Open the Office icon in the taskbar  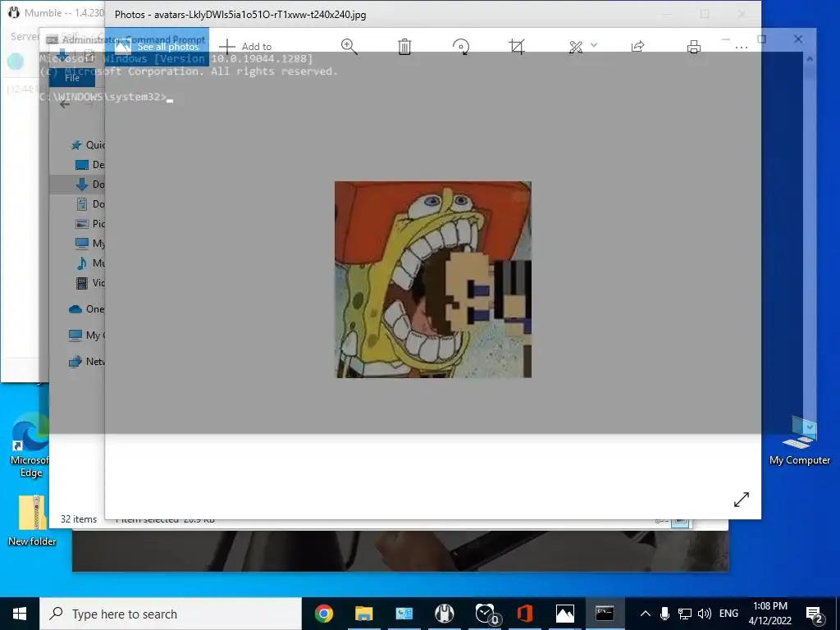coord(524,614)
